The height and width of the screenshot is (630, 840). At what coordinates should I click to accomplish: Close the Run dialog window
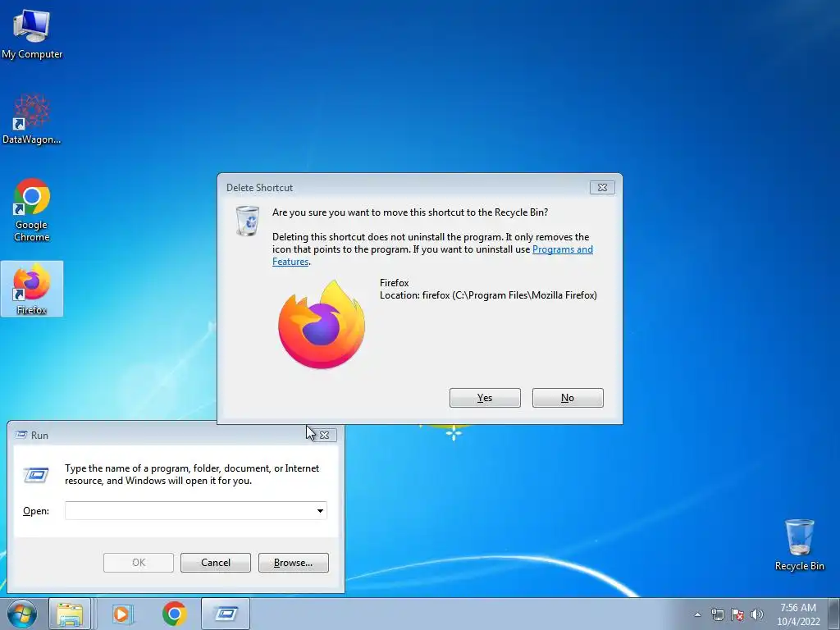(x=324, y=435)
